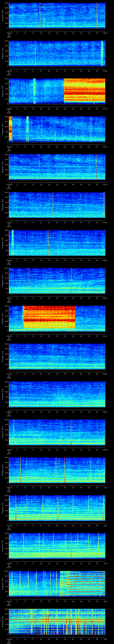
Task: Click the '58:00' axis end label
Action: point(105,374)
